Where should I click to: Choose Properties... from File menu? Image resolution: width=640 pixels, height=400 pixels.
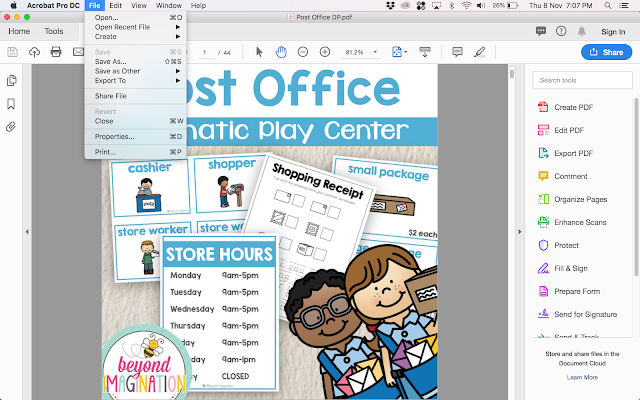point(136,137)
